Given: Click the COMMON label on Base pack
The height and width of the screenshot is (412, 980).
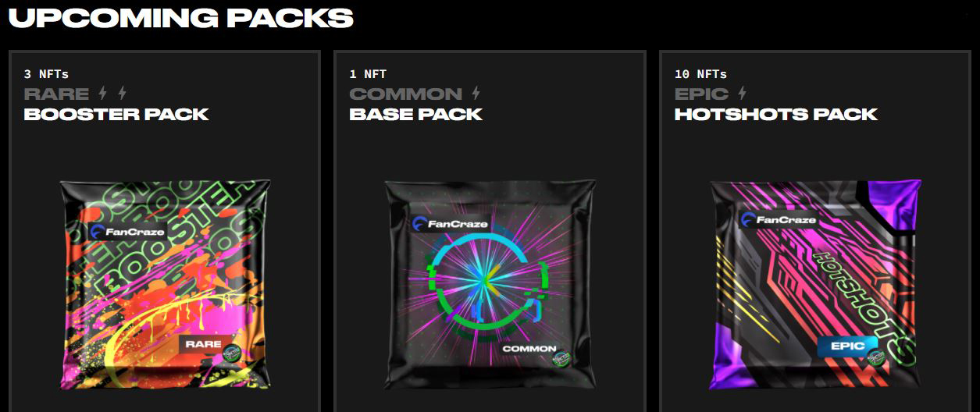Looking at the screenshot, I should coord(529,349).
